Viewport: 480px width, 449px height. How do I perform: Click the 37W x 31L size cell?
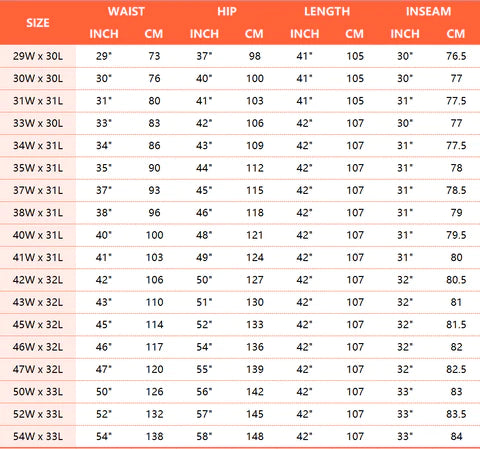click(x=38, y=190)
